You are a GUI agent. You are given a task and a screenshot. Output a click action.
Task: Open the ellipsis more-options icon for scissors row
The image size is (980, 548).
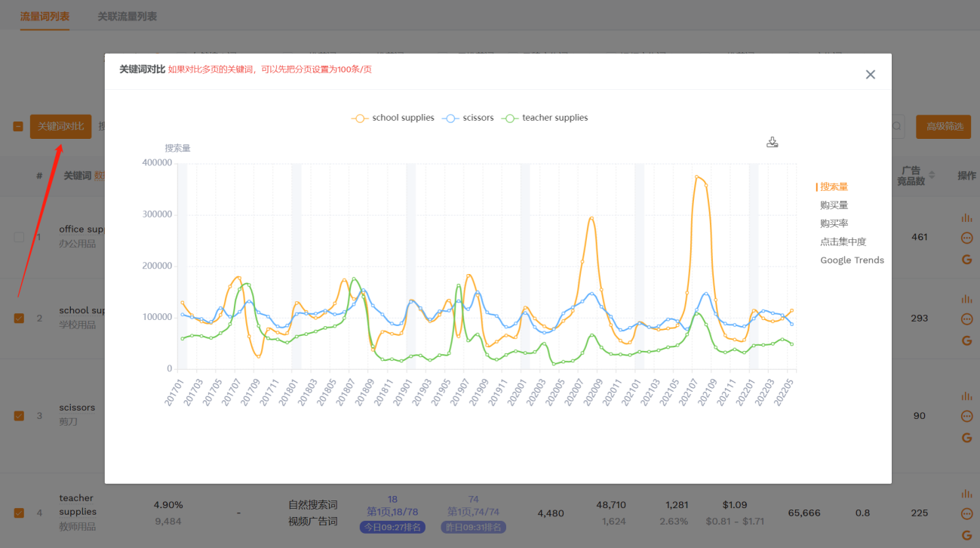pyautogui.click(x=966, y=417)
